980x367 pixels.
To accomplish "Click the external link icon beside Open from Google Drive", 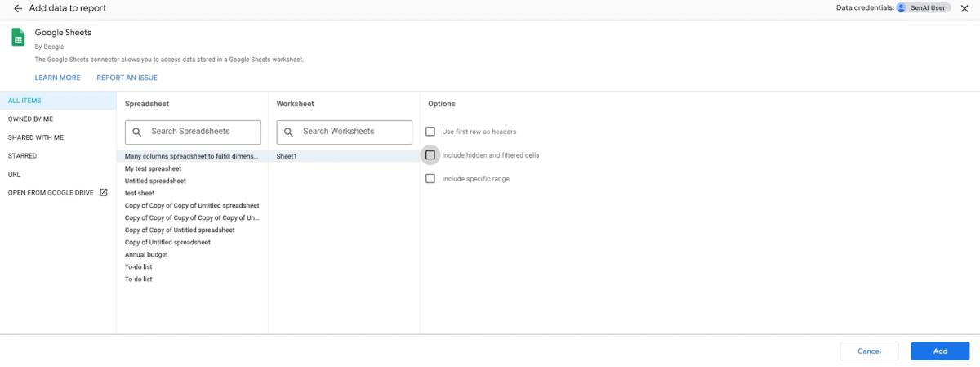I will coord(104,193).
